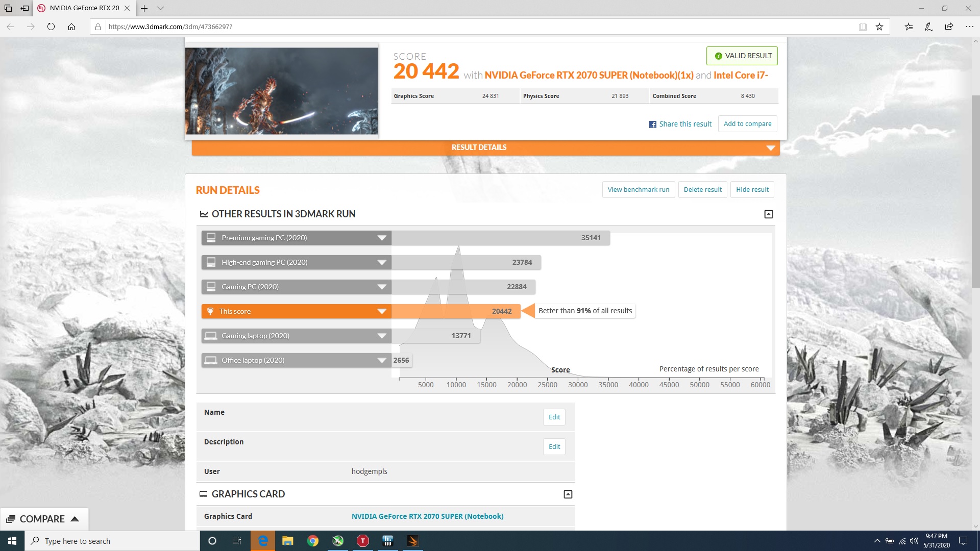Image resolution: width=980 pixels, height=551 pixels.
Task: Show tabs you've set aside icon
Action: (x=8, y=8)
